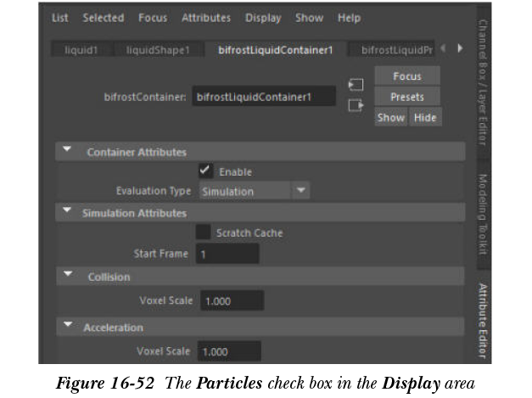Open the Attributes menu

(206, 18)
